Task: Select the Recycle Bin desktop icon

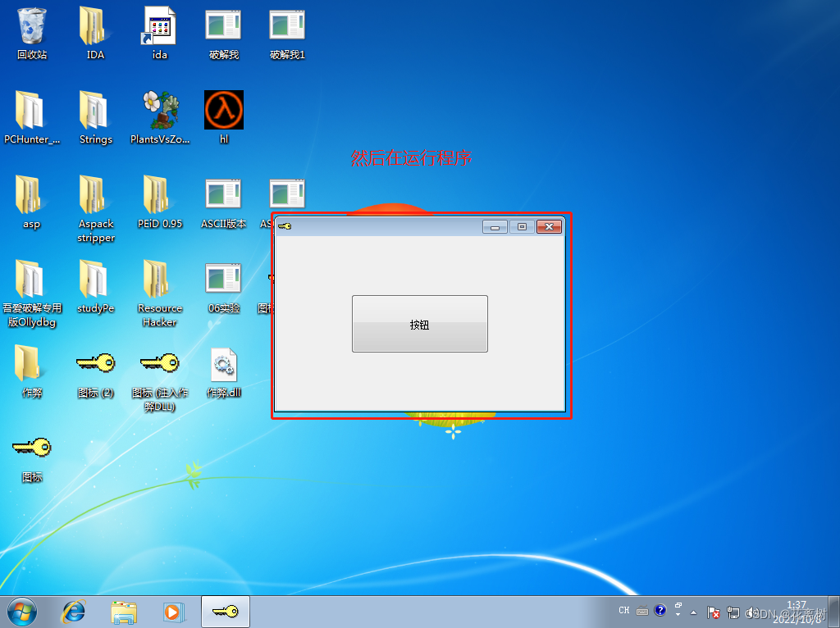Action: 32,33
